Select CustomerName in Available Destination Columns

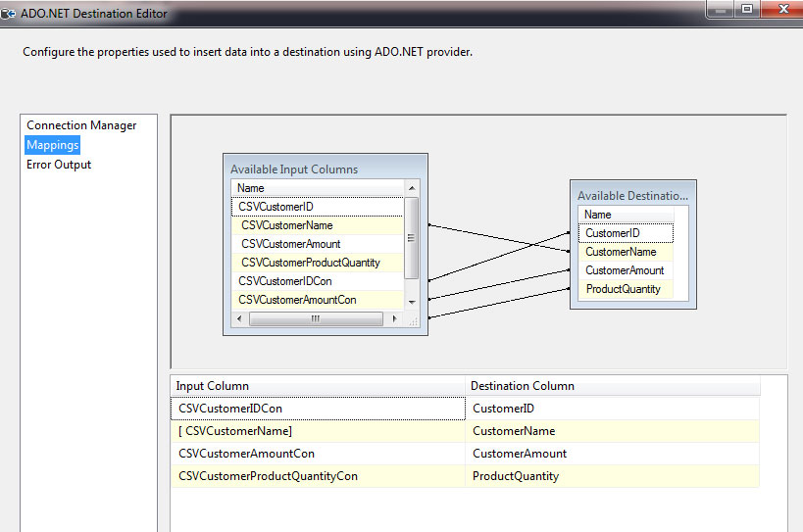[x=626, y=252]
